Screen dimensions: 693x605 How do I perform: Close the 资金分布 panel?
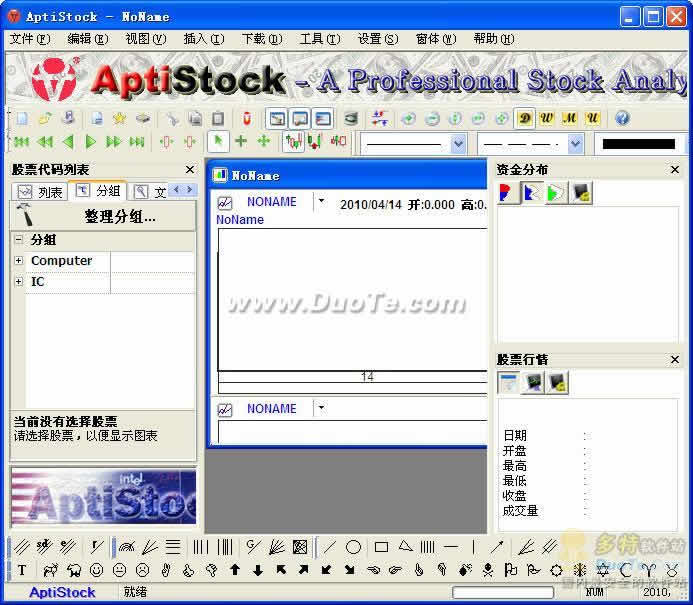675,169
